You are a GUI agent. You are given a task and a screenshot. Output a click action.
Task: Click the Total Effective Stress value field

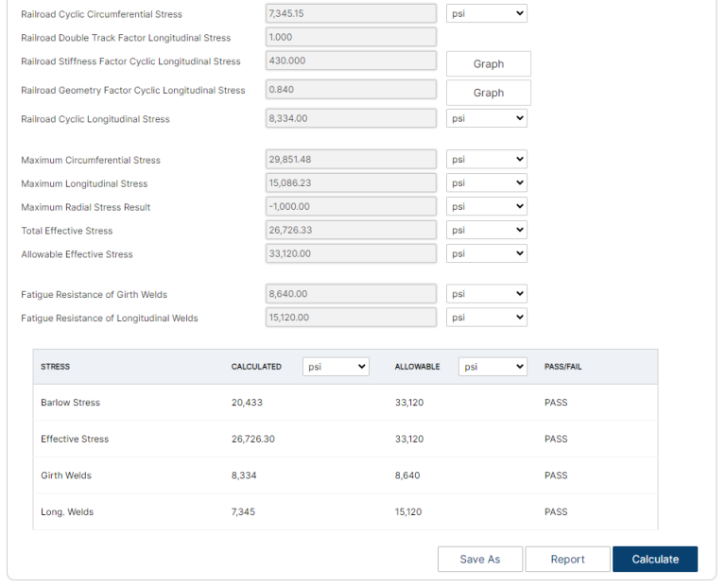pos(351,231)
